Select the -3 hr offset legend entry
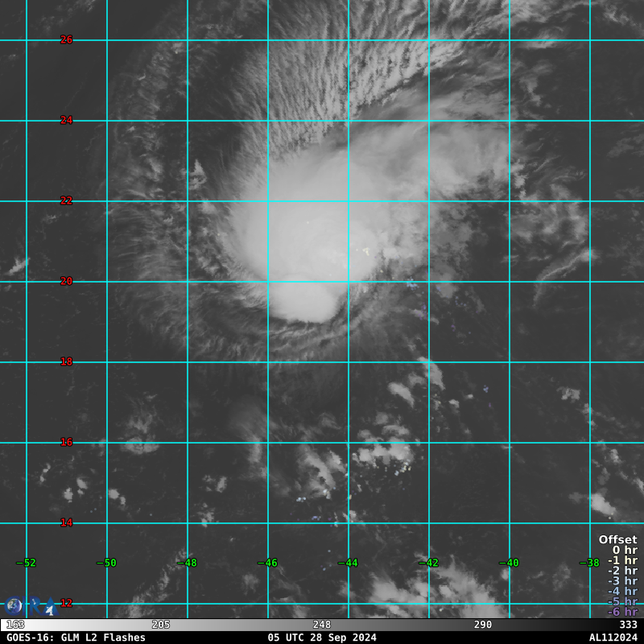Screen dimensions: 644x644 [x=621, y=581]
